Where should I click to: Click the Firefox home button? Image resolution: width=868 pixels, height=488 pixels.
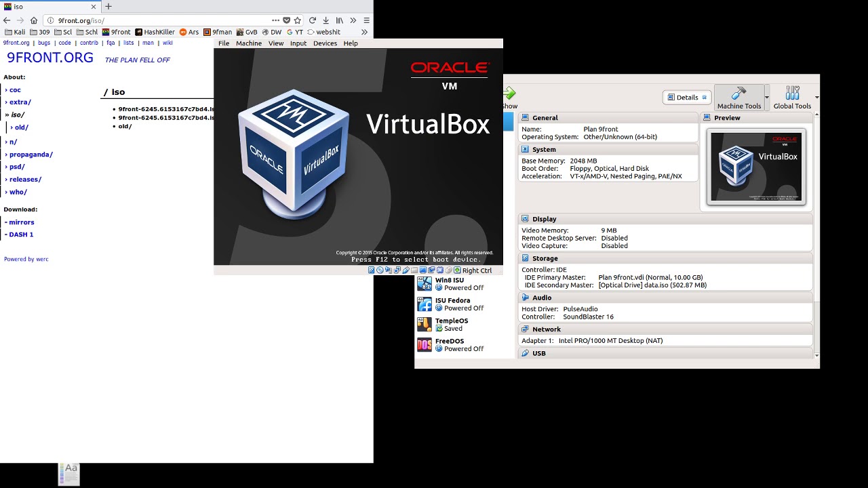pyautogui.click(x=34, y=20)
